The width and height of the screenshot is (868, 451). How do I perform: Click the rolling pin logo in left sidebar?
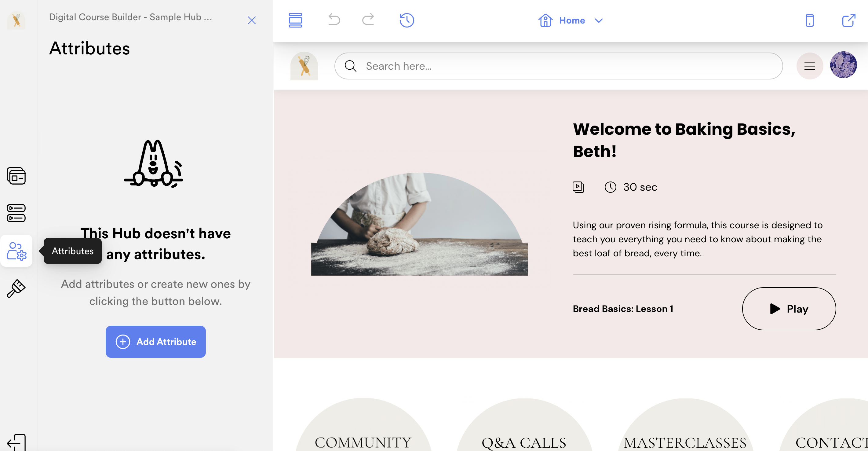(16, 20)
